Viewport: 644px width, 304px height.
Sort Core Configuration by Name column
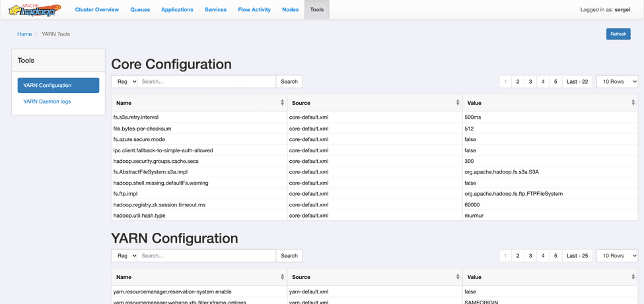tap(282, 103)
